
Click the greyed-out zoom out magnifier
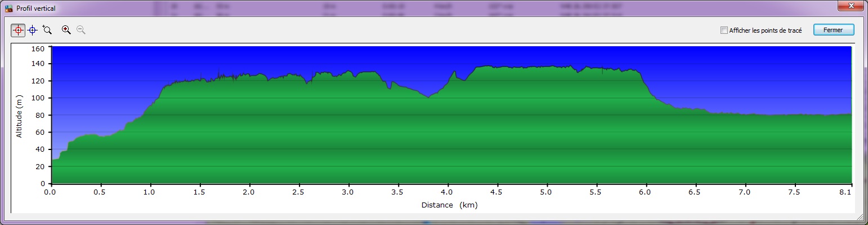(81, 30)
